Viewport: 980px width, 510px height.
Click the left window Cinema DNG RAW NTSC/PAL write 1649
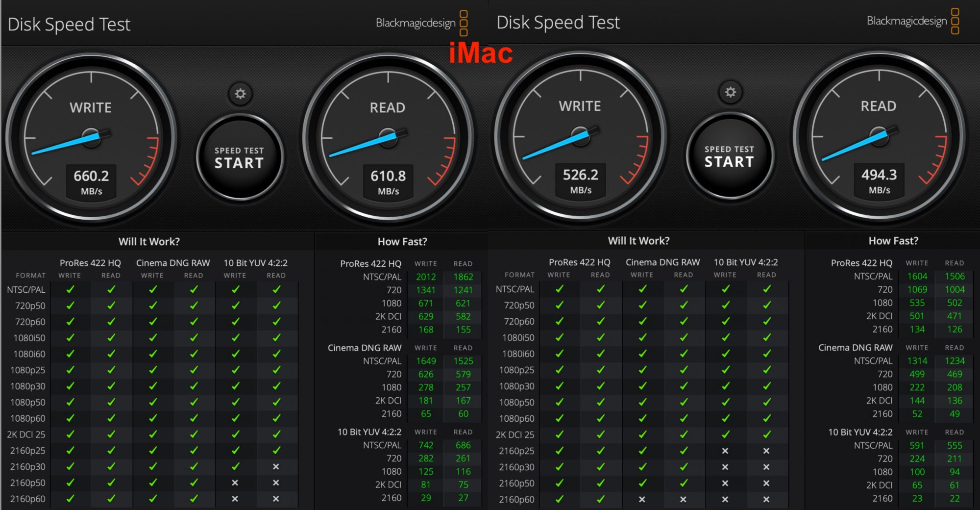click(426, 361)
